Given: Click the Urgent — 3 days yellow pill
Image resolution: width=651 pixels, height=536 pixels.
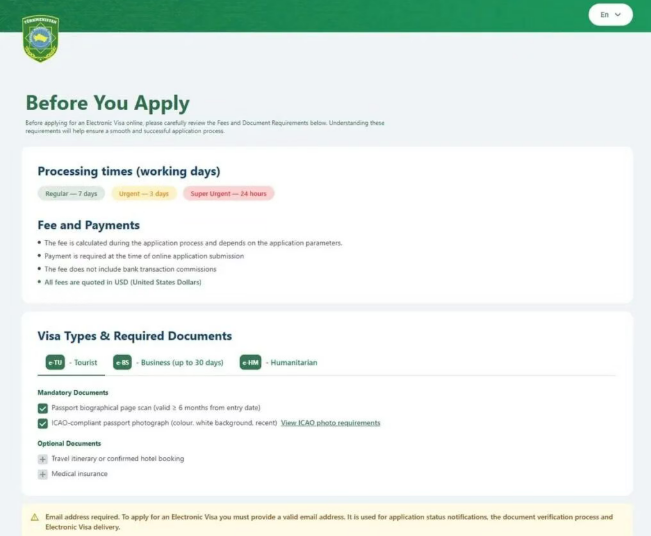Looking at the screenshot, I should (144, 193).
